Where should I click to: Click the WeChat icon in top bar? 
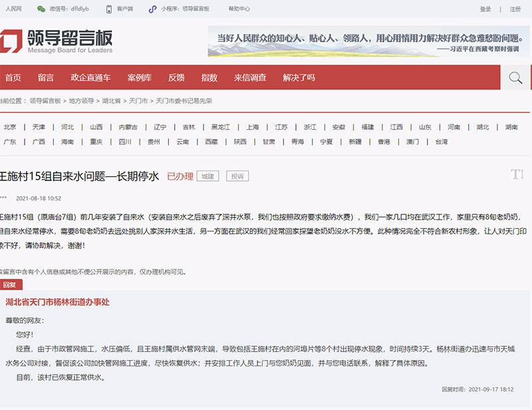coord(41,9)
